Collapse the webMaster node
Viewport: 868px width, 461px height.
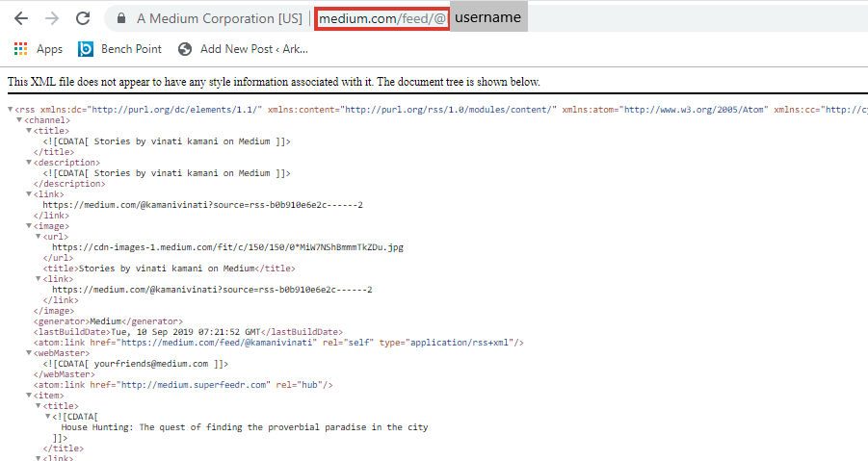point(29,353)
